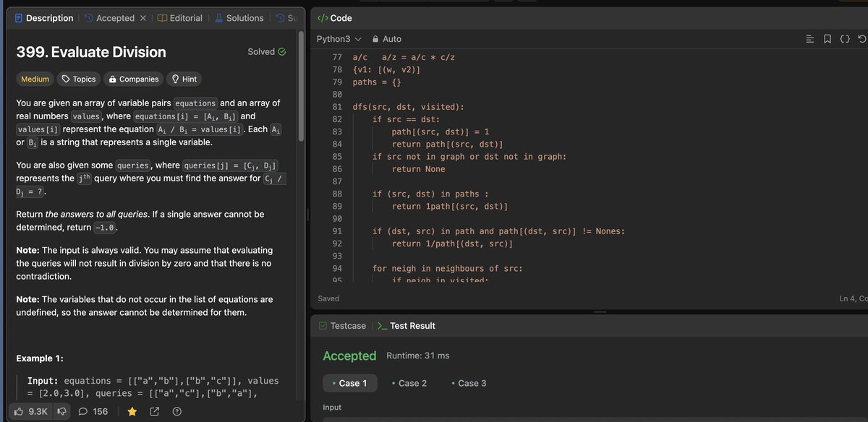Click the curly braces icon in the code toolbar
The width and height of the screenshot is (868, 422).
845,39
